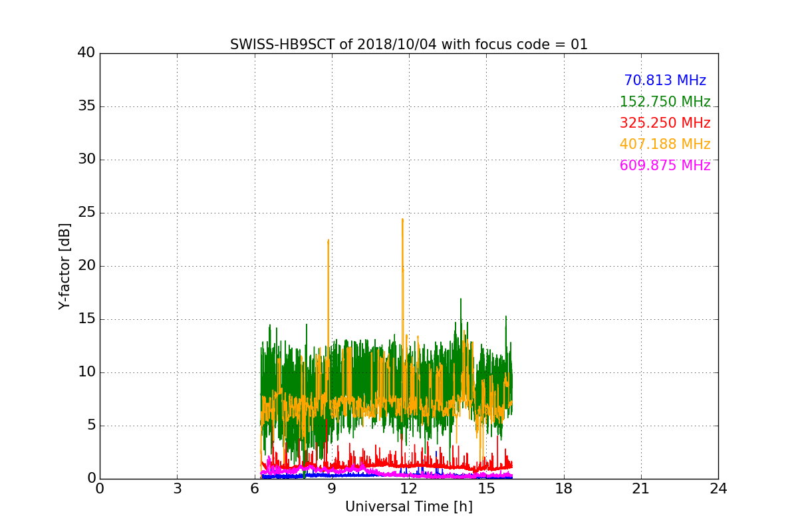
Task: Click the y-axis tick label 25
Action: click(x=86, y=213)
